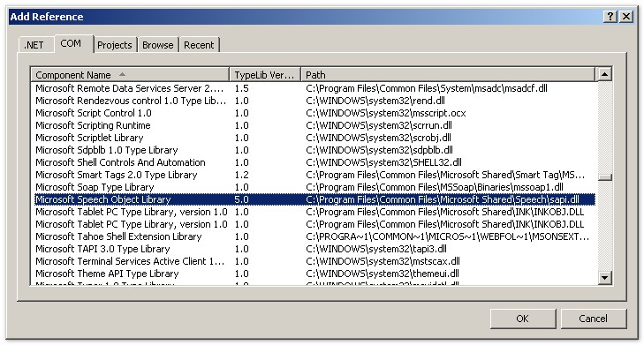Sort by Path column header

[448, 75]
